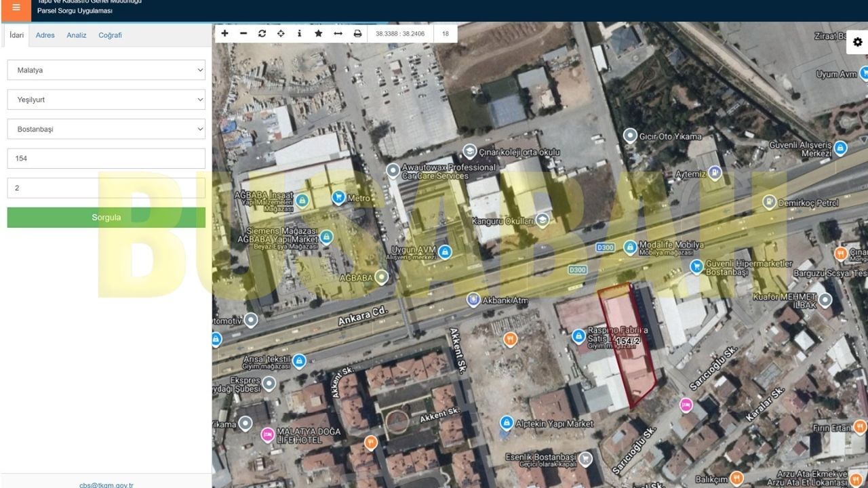
Task: Switch to the Analiz tab
Action: [x=77, y=35]
